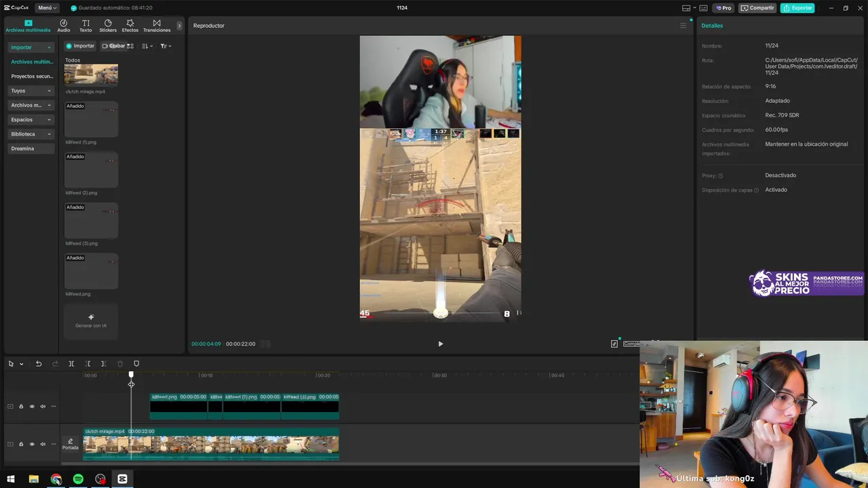This screenshot has width=868, height=488.
Task: Switch to Archivos multimedia tab
Action: pyautogui.click(x=28, y=26)
